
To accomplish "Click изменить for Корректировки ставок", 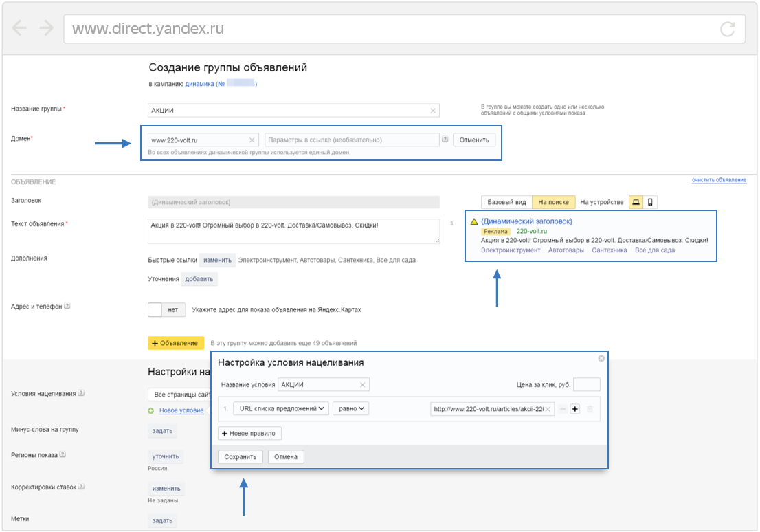I will click(x=166, y=488).
